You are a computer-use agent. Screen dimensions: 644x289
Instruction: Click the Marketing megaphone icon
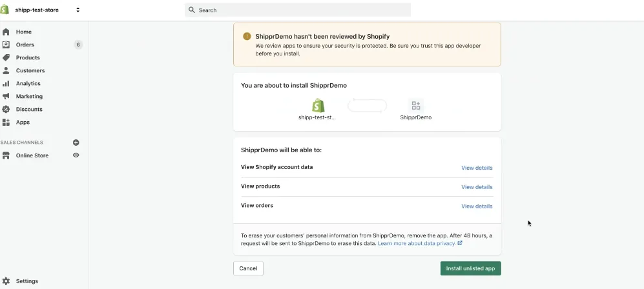pos(6,96)
